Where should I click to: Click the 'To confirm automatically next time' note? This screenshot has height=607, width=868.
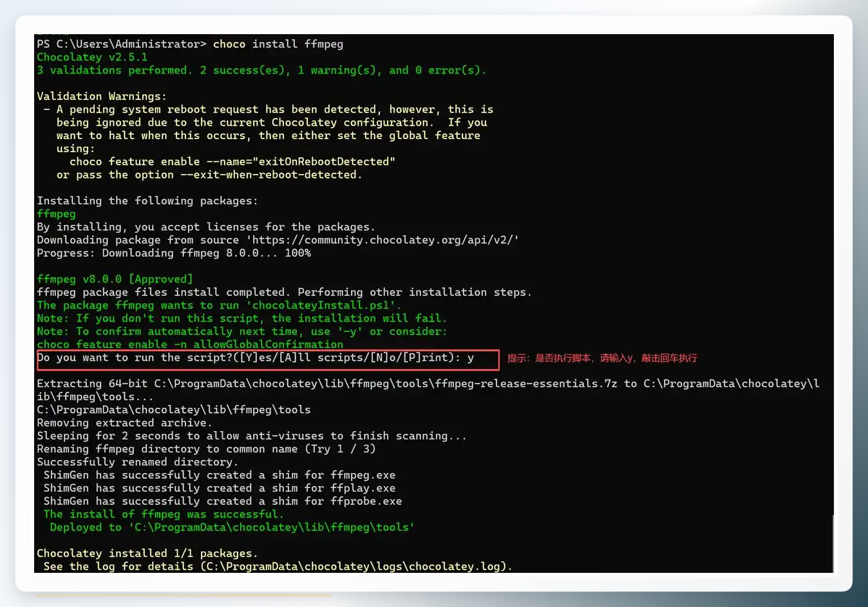pyautogui.click(x=242, y=332)
